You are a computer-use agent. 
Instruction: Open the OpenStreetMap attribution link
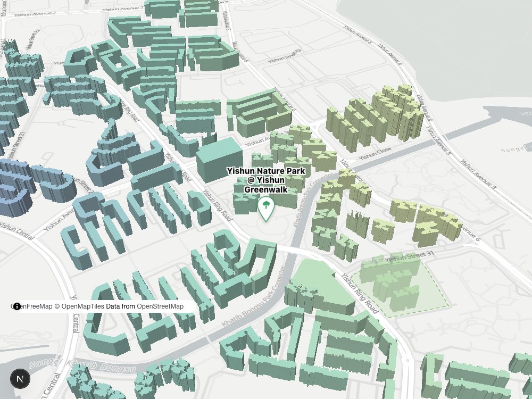160,306
